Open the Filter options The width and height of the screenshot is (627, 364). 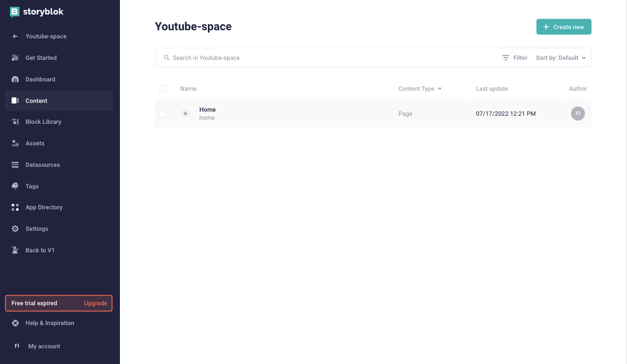click(515, 58)
